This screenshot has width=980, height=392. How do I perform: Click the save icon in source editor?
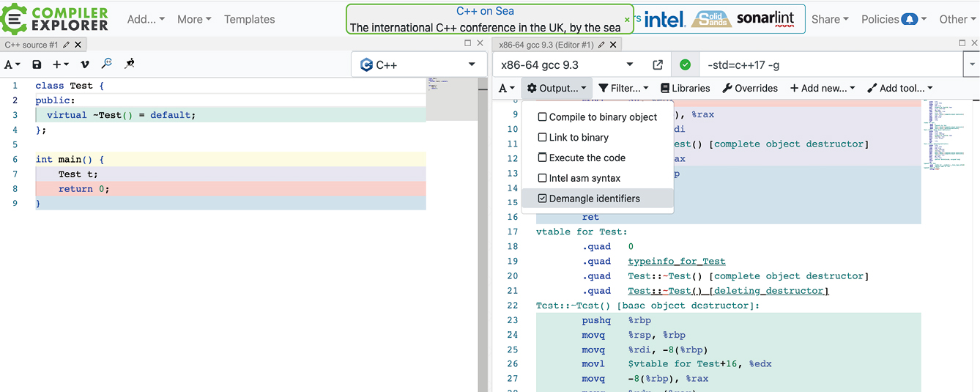37,64
